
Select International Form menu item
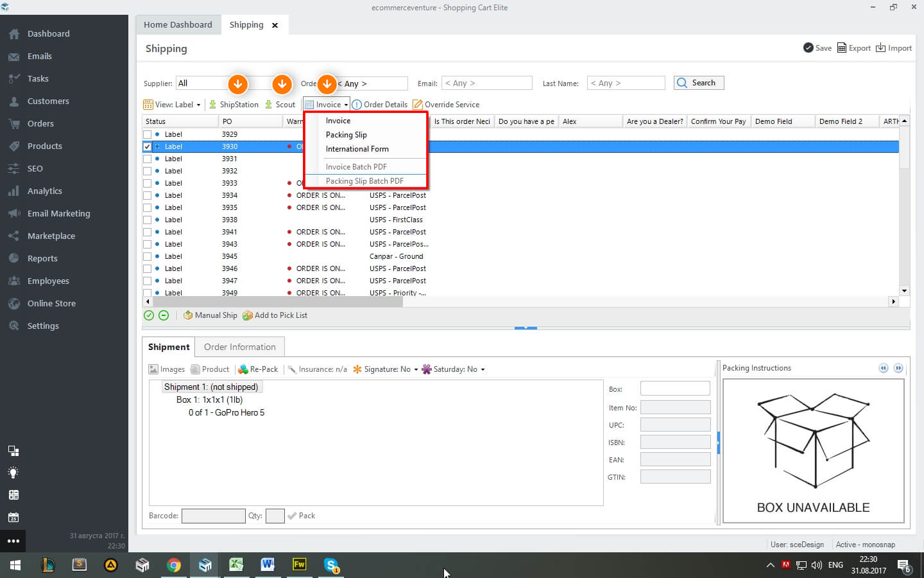click(x=357, y=149)
